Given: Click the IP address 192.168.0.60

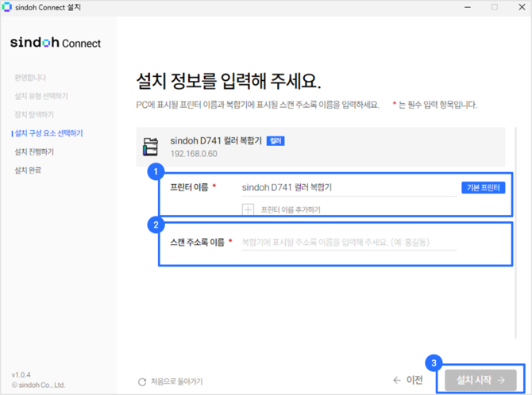Looking at the screenshot, I should click(194, 154).
